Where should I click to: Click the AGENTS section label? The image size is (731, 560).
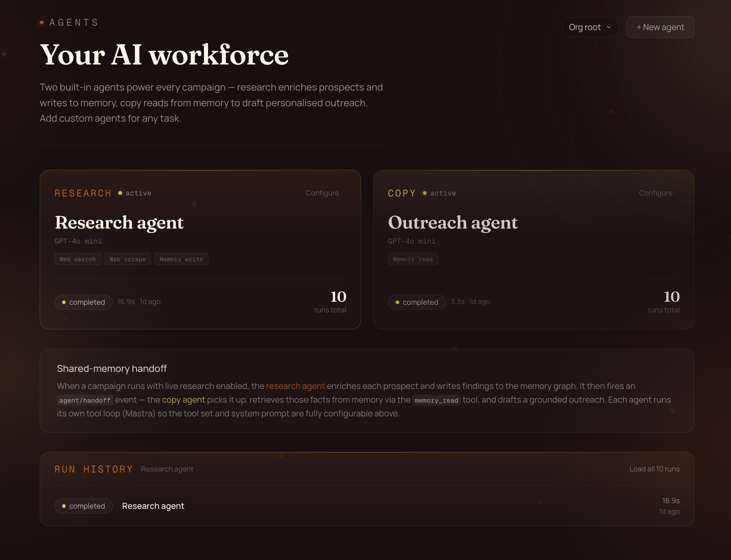point(74,22)
